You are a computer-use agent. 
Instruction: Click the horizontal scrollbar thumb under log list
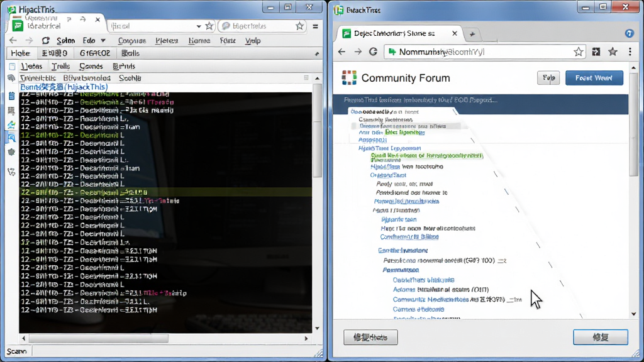click(x=99, y=339)
